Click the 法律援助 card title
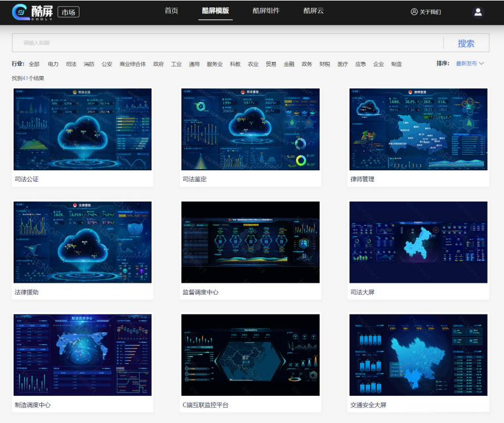This screenshot has height=423, width=504. [x=27, y=292]
